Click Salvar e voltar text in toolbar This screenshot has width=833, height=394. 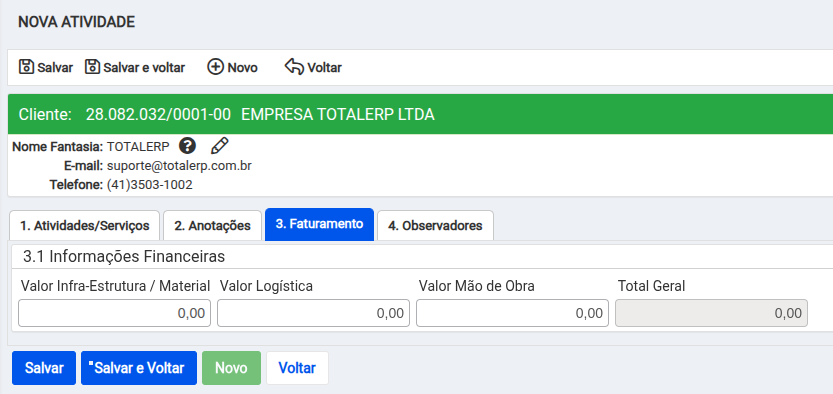[x=144, y=67]
